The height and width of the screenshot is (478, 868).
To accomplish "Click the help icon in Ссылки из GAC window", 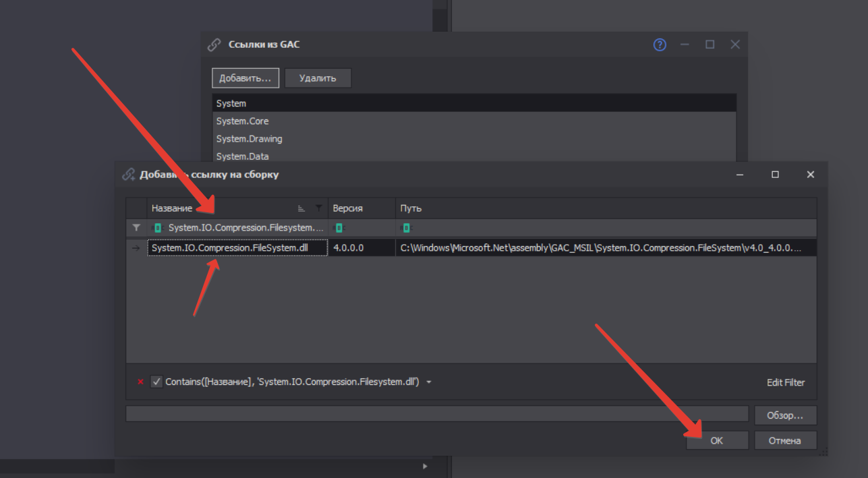I will [660, 44].
